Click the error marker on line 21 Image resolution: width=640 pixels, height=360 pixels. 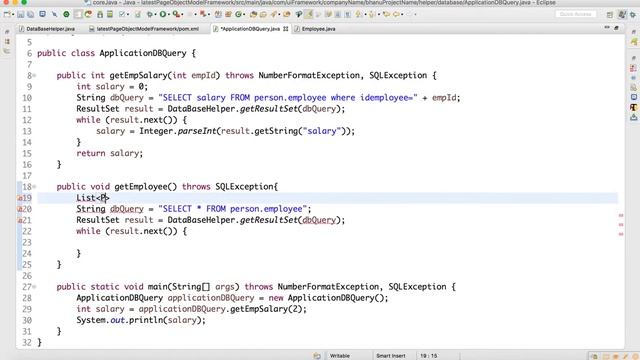tap(19, 220)
